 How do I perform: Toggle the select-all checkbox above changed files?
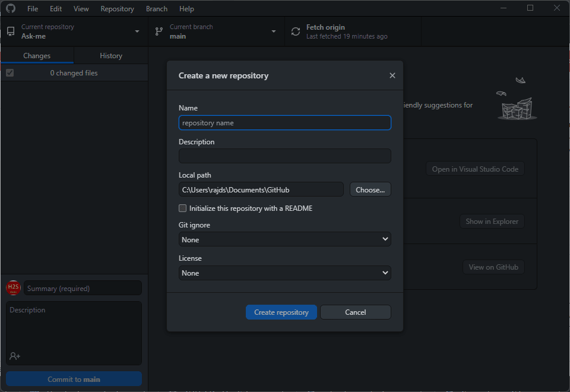[x=9, y=72]
